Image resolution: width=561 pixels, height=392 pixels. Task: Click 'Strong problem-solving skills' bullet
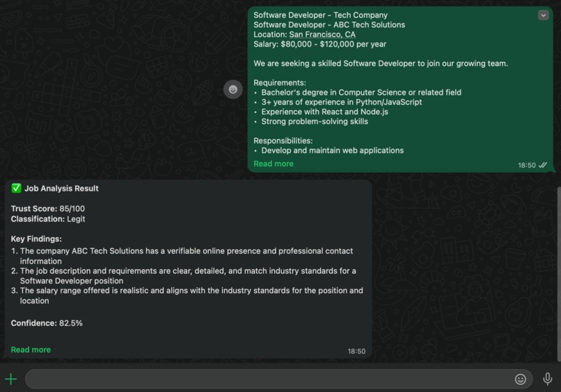pos(315,121)
